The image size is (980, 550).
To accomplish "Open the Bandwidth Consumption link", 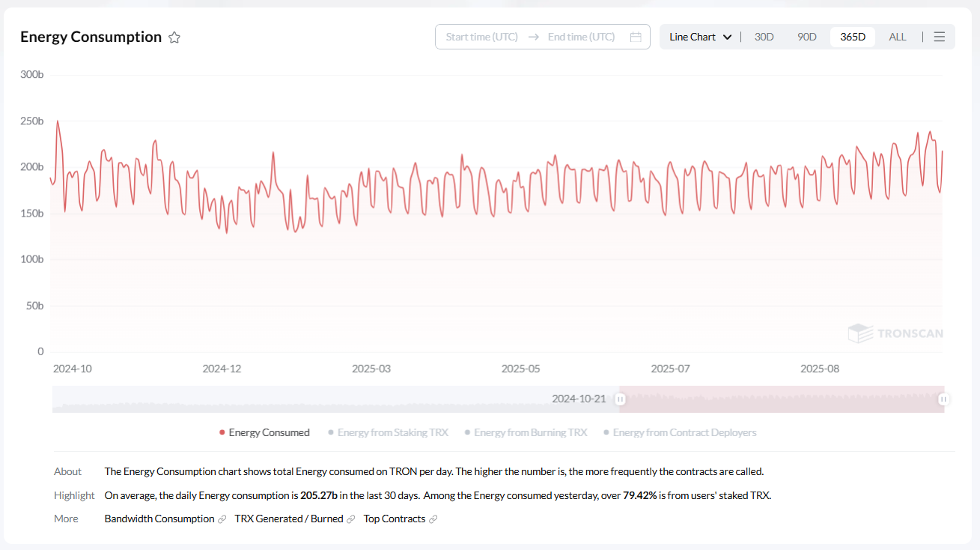I will (x=159, y=519).
